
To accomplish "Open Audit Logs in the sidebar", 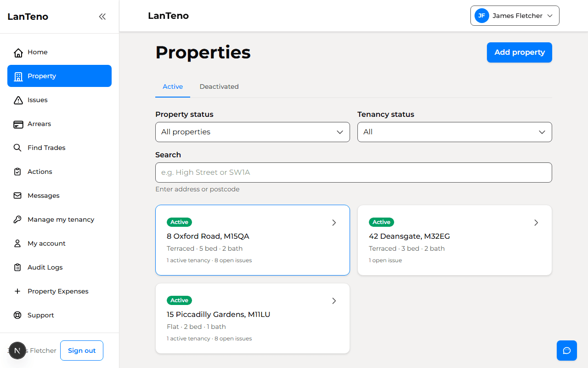I will 59,267.
